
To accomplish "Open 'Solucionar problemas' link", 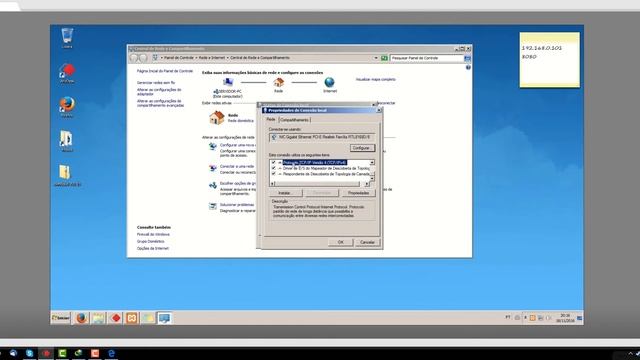I will (237, 204).
